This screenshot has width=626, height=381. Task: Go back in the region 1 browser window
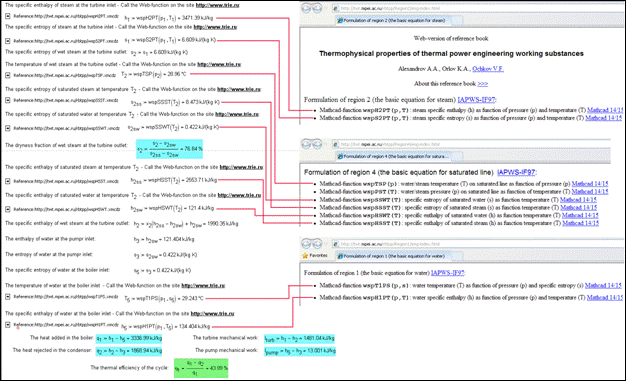pos(306,244)
